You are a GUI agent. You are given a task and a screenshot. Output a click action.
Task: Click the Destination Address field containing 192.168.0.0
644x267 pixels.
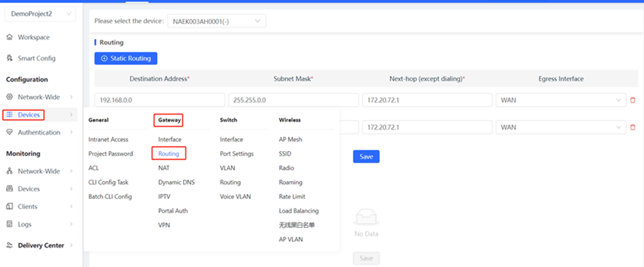159,100
